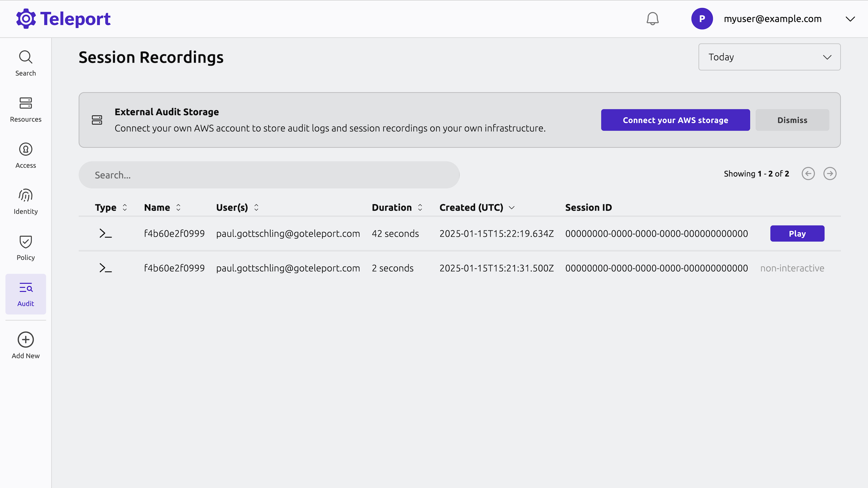Open the notifications bell
Viewport: 868px width, 488px height.
[x=652, y=19]
